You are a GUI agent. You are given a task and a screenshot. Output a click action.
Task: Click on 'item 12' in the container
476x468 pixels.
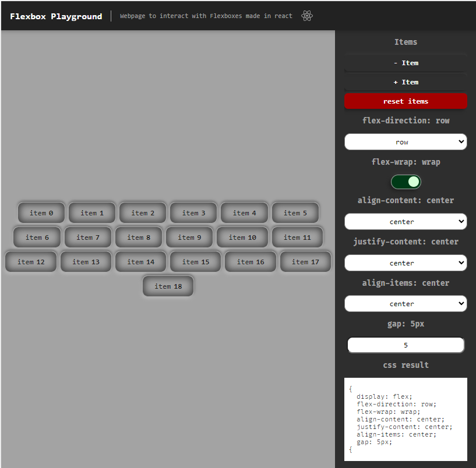(31, 262)
